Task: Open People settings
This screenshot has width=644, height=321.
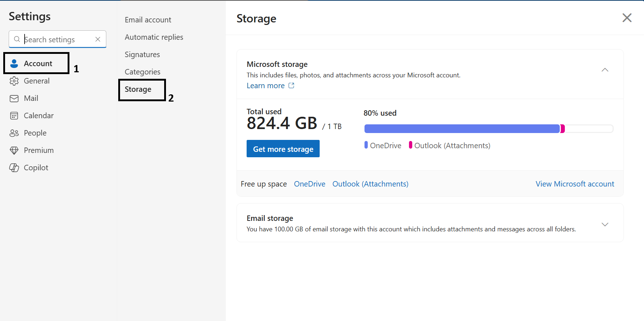Action: (x=35, y=133)
